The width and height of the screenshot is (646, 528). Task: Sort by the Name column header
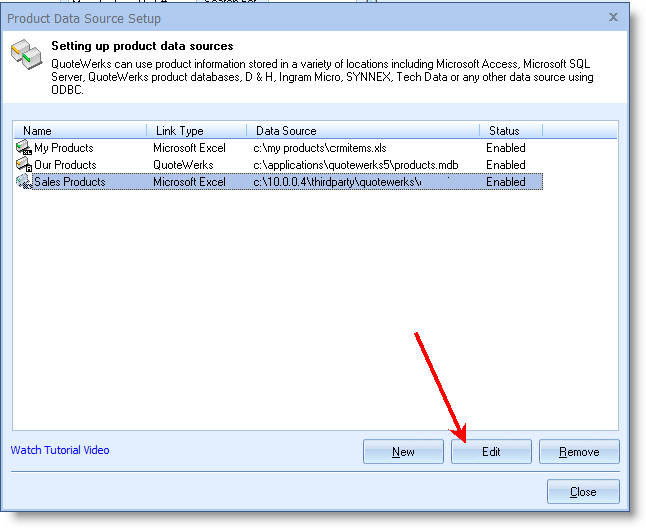(x=80, y=131)
